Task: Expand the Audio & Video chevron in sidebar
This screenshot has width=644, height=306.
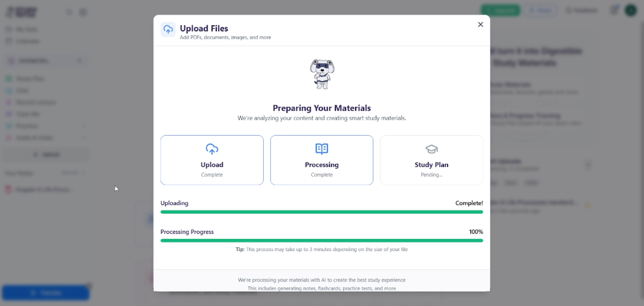Action: pos(83,138)
